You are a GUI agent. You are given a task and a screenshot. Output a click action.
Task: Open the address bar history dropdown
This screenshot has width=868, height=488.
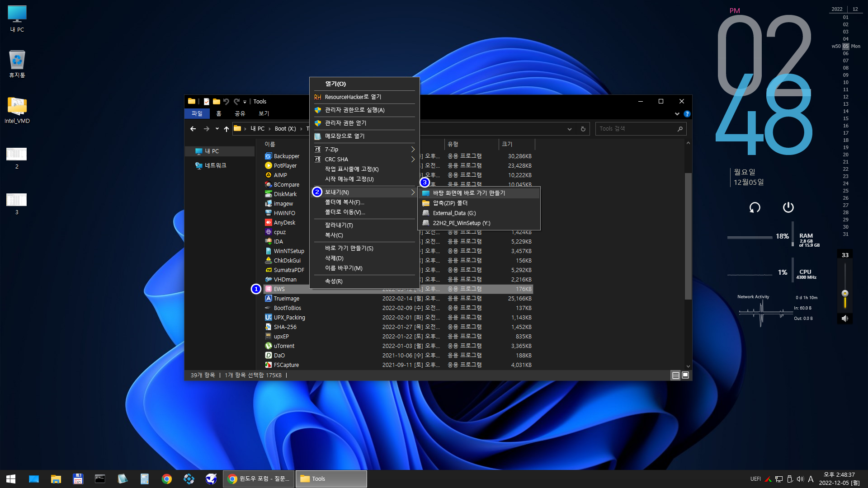pos(569,129)
